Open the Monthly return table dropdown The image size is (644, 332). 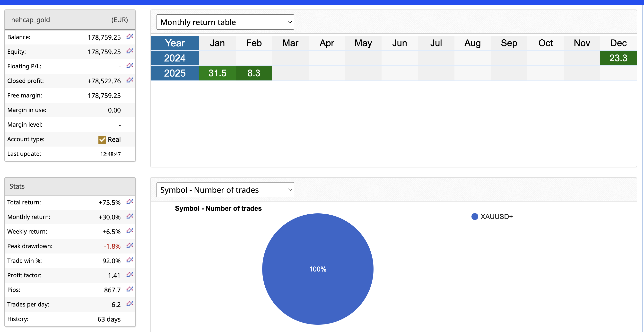pyautogui.click(x=225, y=22)
